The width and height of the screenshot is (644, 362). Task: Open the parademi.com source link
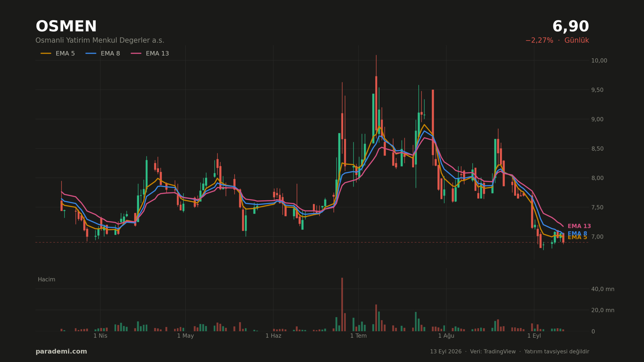pos(61,352)
